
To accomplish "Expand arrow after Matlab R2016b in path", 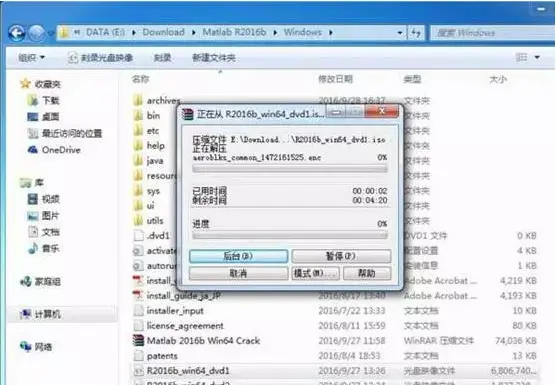I will [x=275, y=33].
